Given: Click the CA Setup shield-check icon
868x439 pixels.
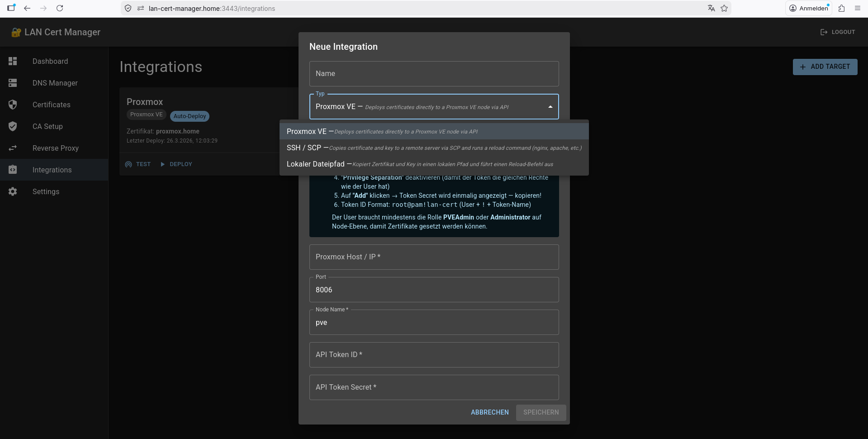Looking at the screenshot, I should coord(13,126).
